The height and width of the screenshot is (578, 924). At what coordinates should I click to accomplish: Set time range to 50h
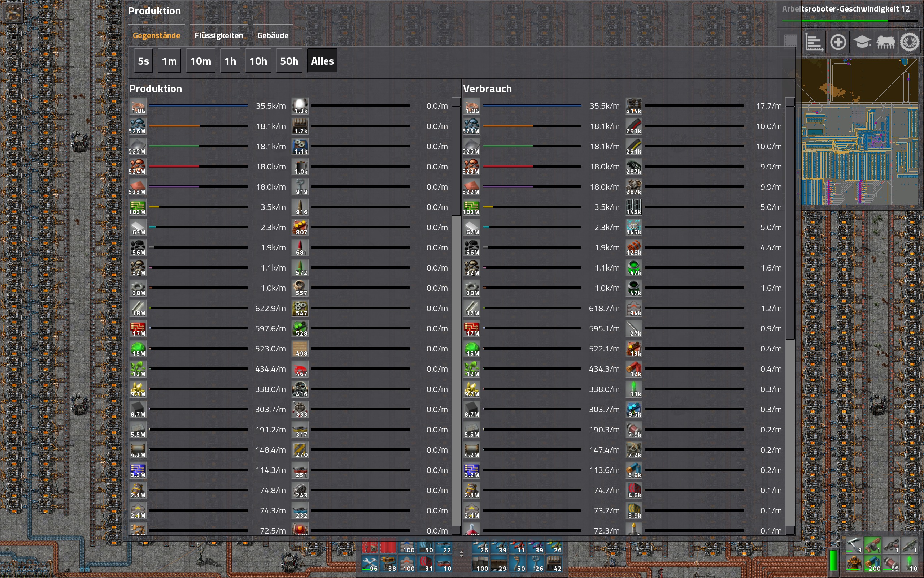289,61
